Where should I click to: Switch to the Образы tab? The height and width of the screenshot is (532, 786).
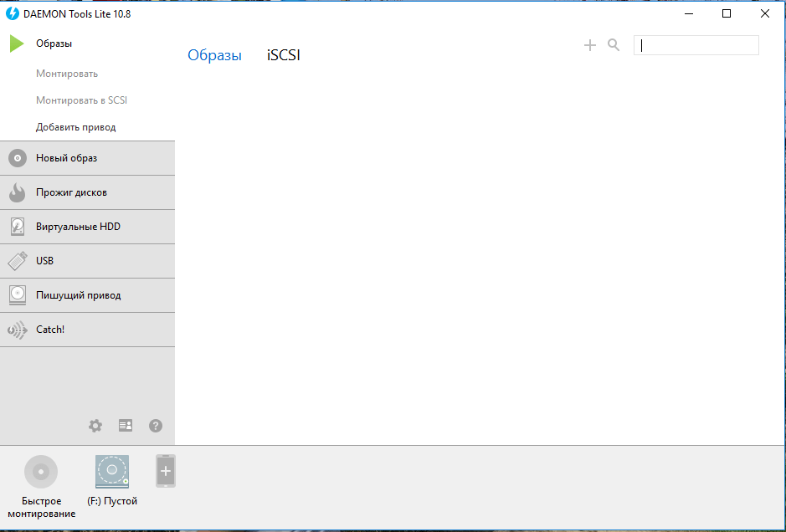214,55
